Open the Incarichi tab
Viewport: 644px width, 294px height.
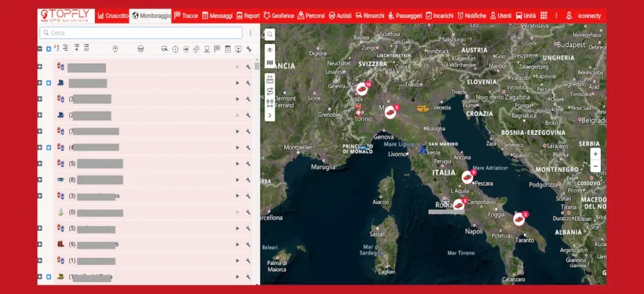tap(440, 16)
